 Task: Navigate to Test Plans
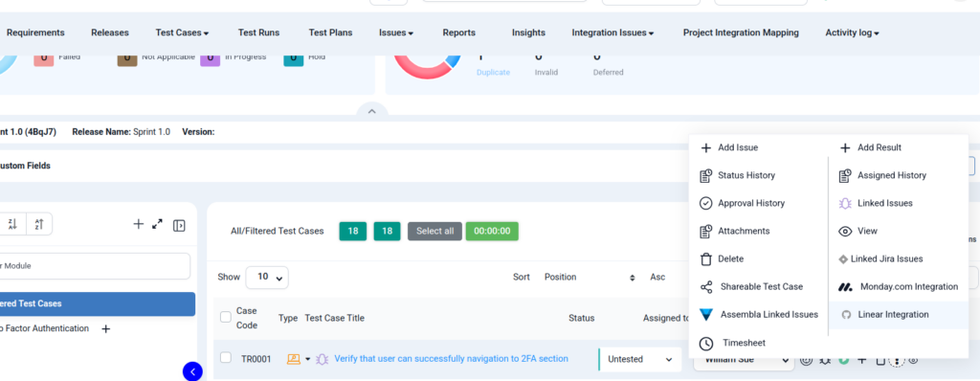(330, 33)
